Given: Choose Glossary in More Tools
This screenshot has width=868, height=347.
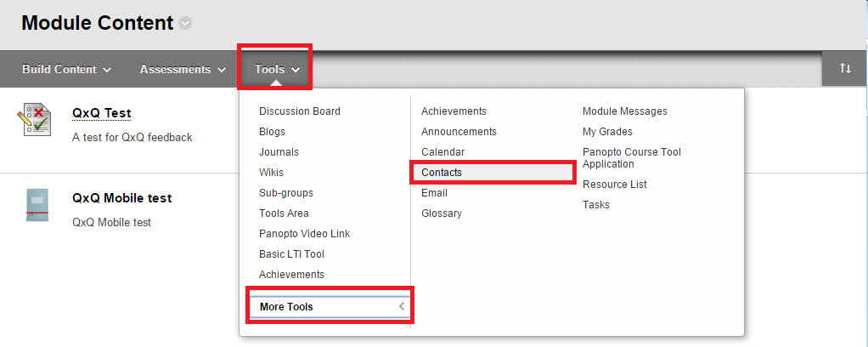Looking at the screenshot, I should coord(441,213).
